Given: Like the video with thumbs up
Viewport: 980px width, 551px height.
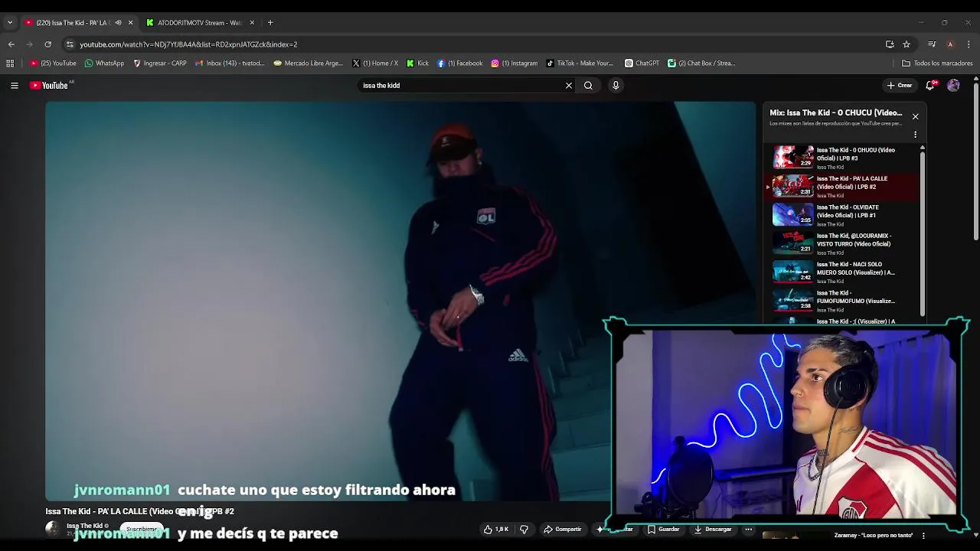Looking at the screenshot, I should coord(496,529).
